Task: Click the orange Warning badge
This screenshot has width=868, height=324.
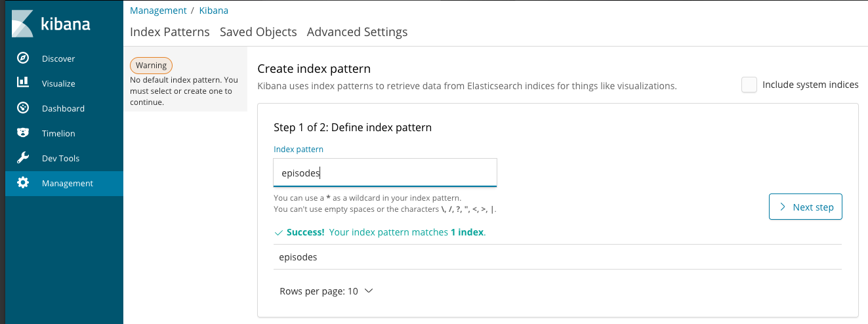Action: tap(152, 66)
